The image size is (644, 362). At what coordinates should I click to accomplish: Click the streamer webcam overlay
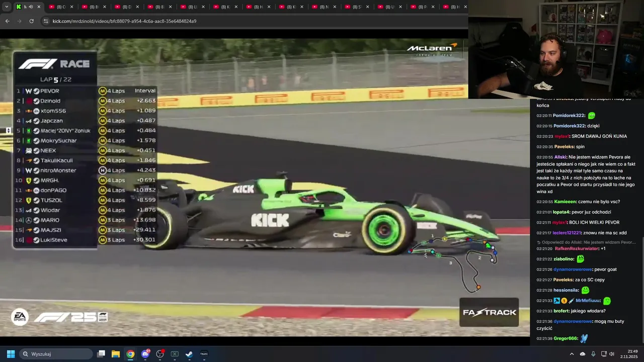click(556, 49)
